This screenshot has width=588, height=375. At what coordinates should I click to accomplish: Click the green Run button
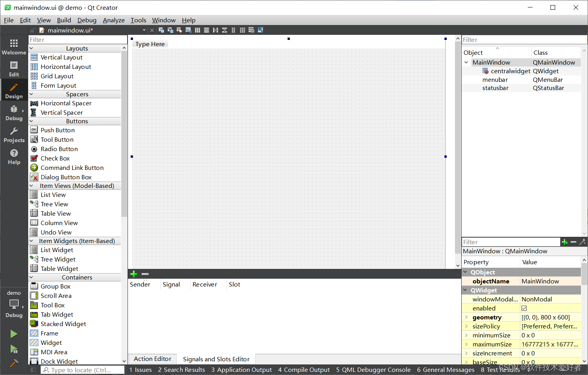point(14,334)
